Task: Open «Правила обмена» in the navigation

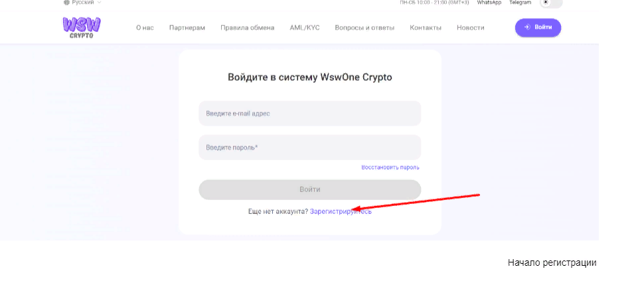Action: tap(247, 28)
